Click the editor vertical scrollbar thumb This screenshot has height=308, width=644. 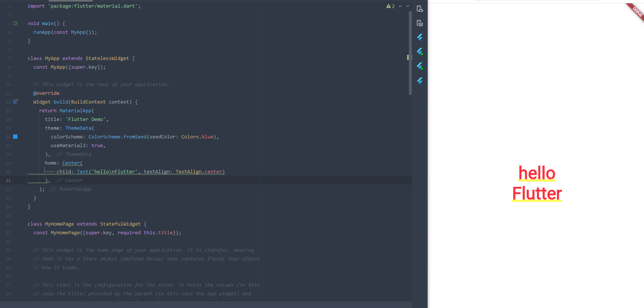coord(410,53)
